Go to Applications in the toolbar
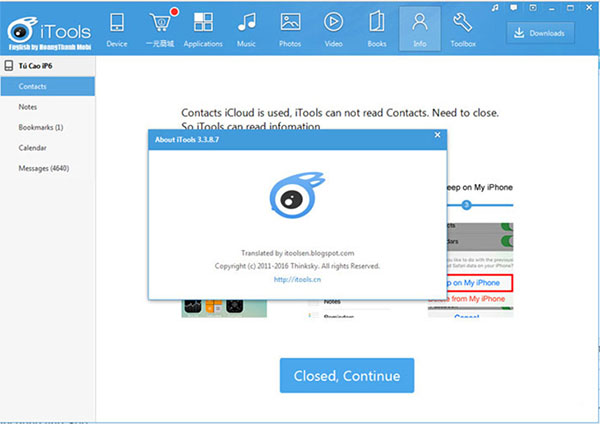The width and height of the screenshot is (600, 424). [203, 27]
